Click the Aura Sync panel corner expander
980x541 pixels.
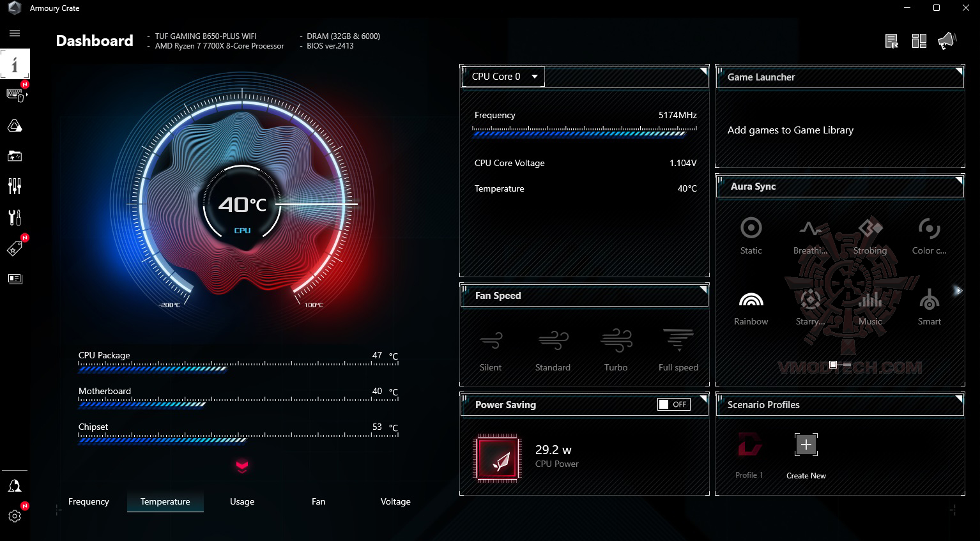click(959, 180)
